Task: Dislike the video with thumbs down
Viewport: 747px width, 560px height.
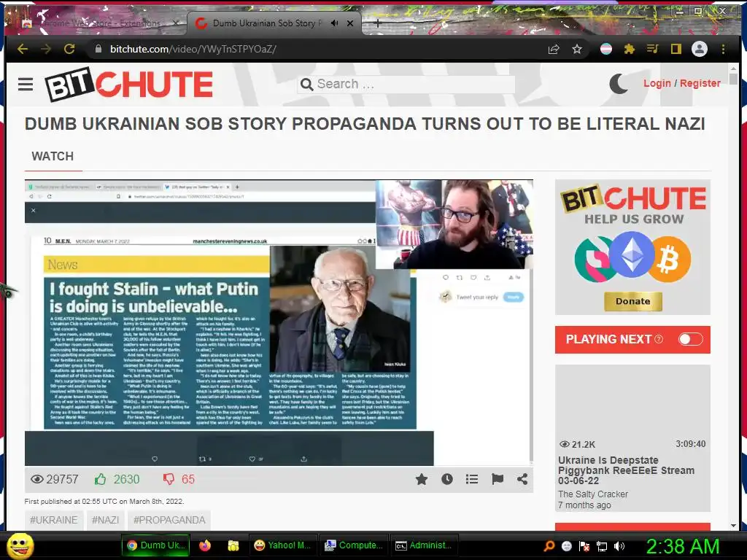Action: tap(169, 479)
